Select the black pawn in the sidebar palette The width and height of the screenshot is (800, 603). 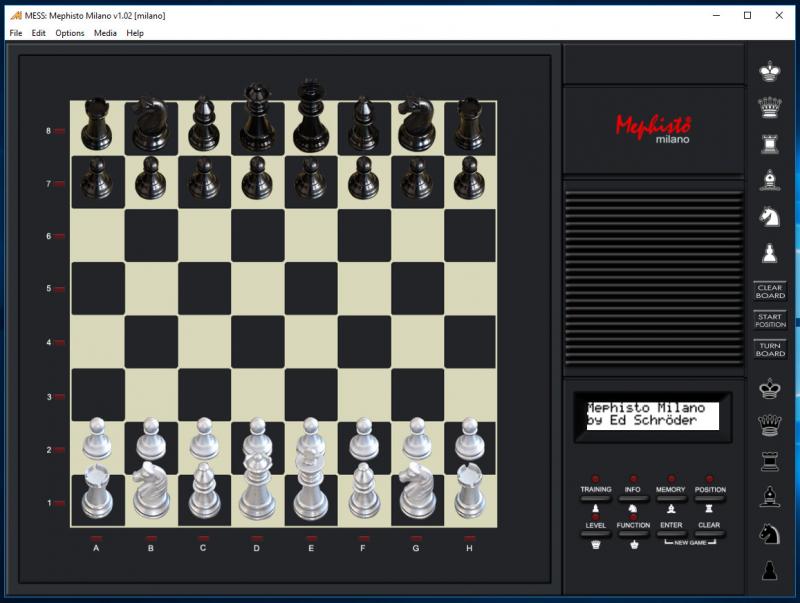[769, 570]
